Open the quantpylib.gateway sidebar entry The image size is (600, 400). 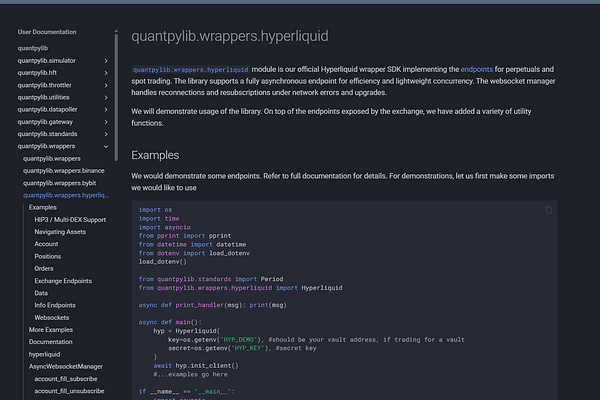point(45,122)
